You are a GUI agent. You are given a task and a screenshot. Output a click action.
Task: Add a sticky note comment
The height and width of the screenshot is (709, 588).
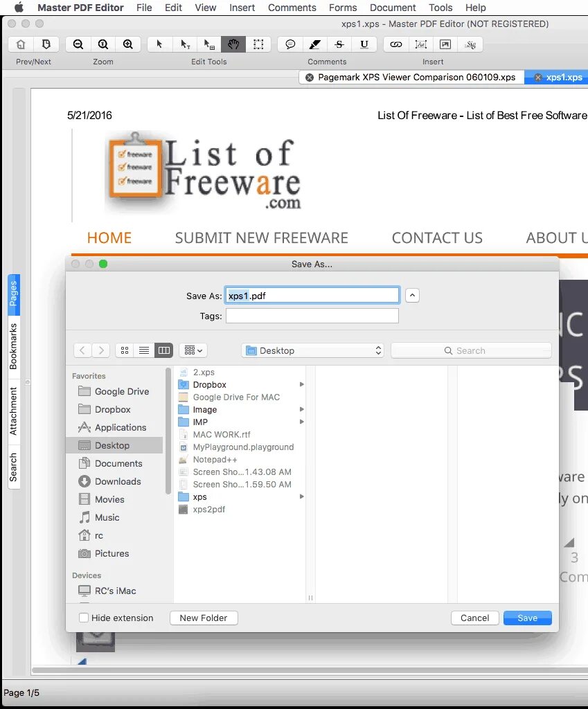click(x=290, y=44)
